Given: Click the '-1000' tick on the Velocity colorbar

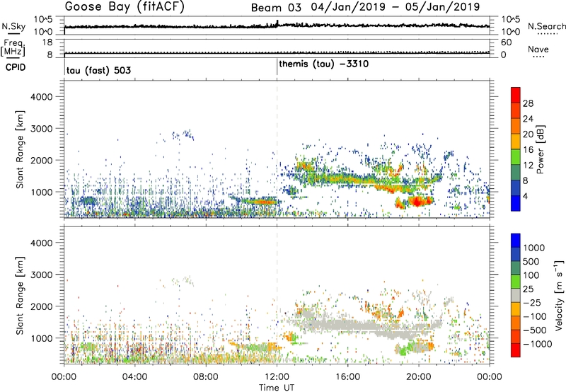Looking at the screenshot, I should tap(537, 344).
